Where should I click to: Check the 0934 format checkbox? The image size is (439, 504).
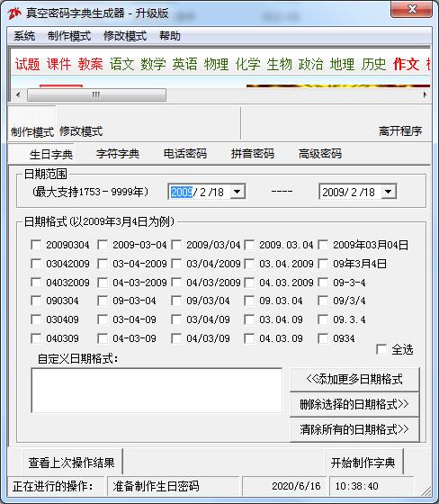323,338
